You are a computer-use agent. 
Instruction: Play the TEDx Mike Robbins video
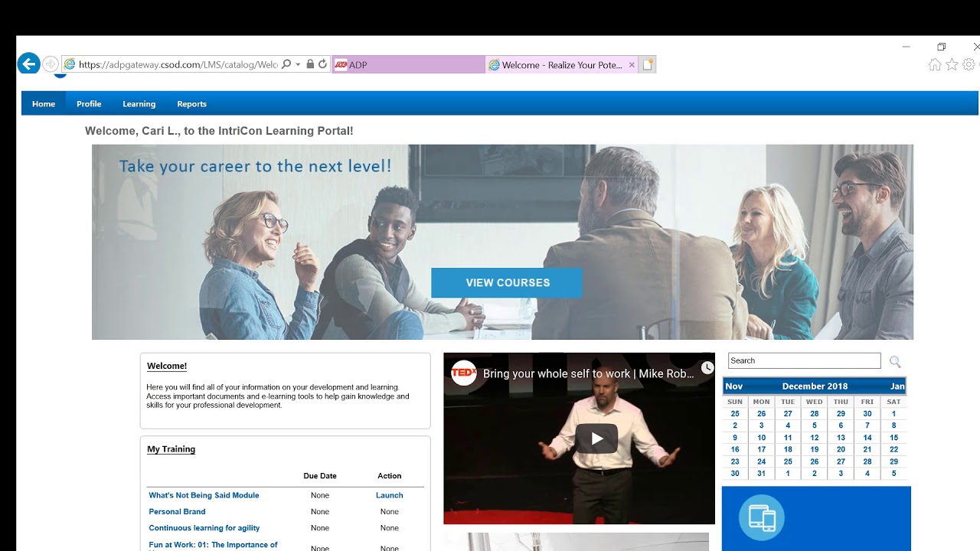click(596, 439)
